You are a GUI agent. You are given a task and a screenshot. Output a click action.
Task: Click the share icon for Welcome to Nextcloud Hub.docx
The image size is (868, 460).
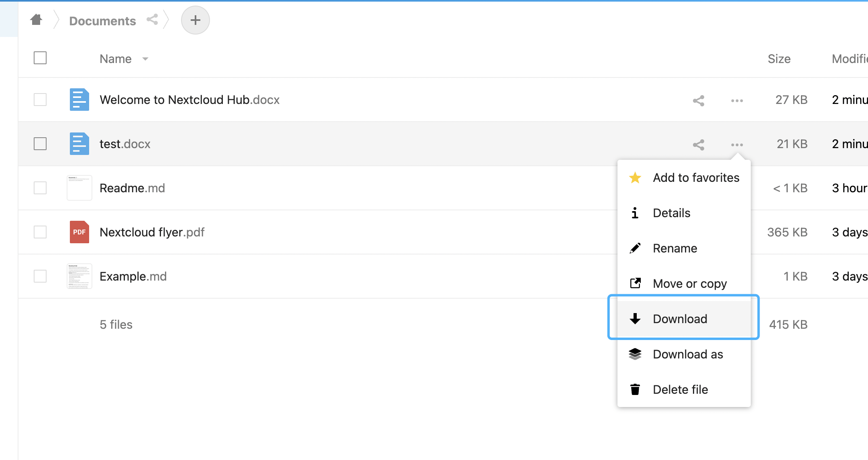[x=698, y=100]
